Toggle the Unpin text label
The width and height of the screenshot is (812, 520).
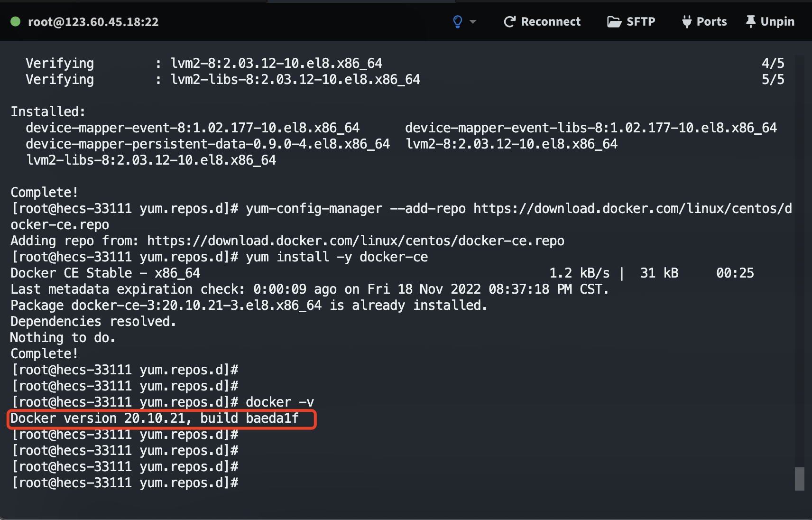777,22
